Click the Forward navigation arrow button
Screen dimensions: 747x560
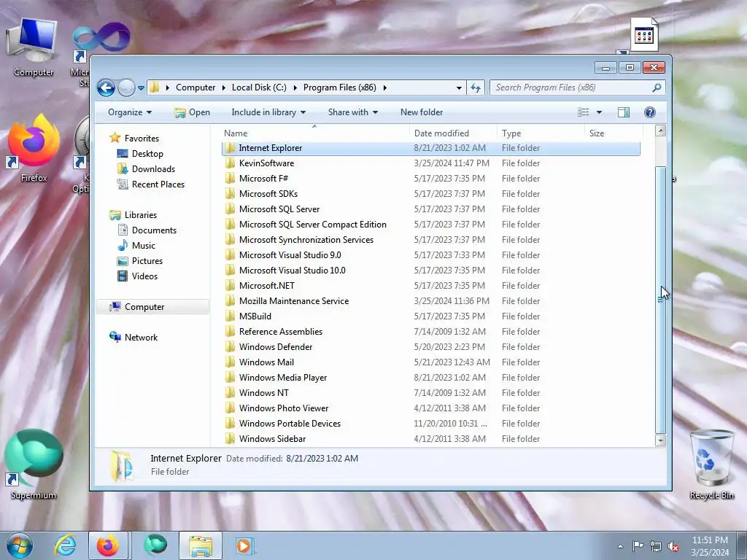[126, 87]
